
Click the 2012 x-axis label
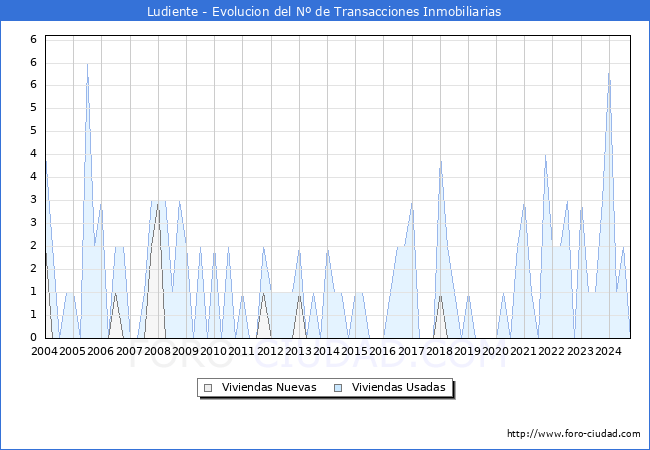click(270, 351)
